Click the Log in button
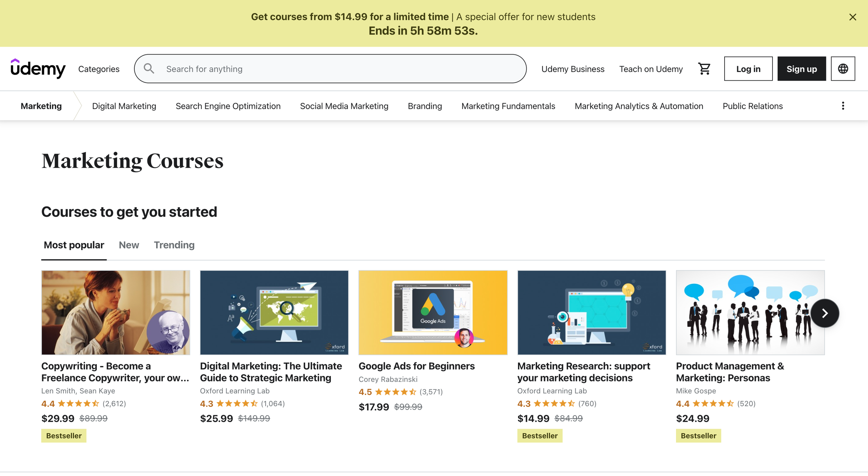The image size is (868, 476). 748,69
